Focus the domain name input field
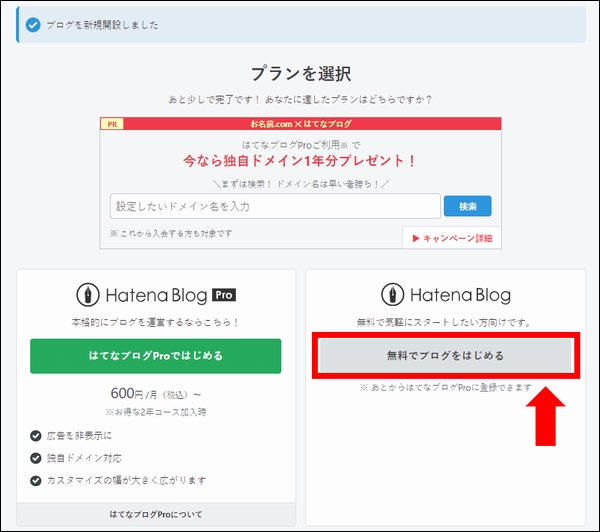The image size is (600, 532). pyautogui.click(x=275, y=206)
